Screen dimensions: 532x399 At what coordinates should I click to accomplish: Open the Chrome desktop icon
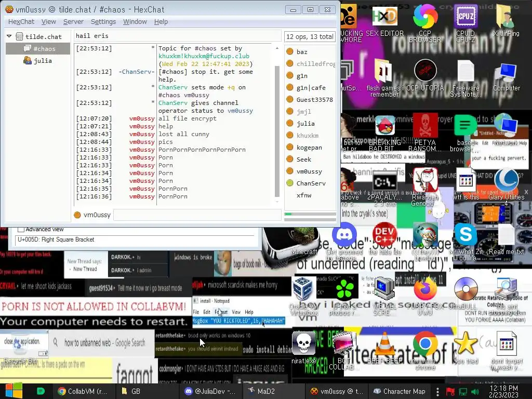point(425,351)
